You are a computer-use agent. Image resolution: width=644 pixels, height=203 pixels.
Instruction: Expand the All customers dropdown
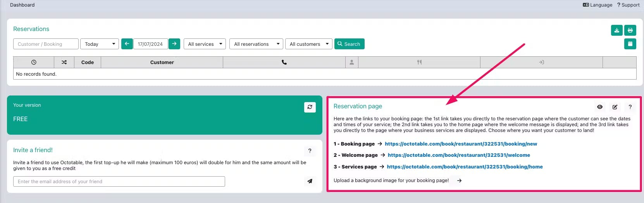(309, 44)
